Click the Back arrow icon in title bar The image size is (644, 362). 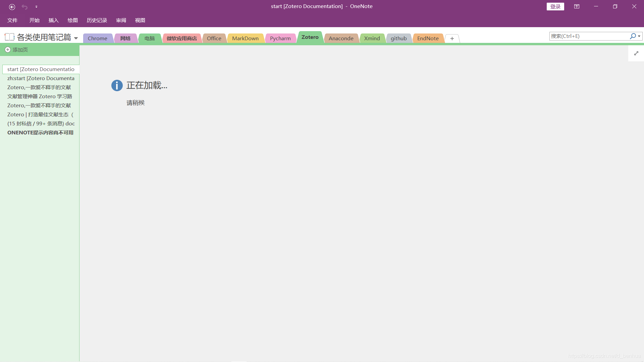[12, 7]
